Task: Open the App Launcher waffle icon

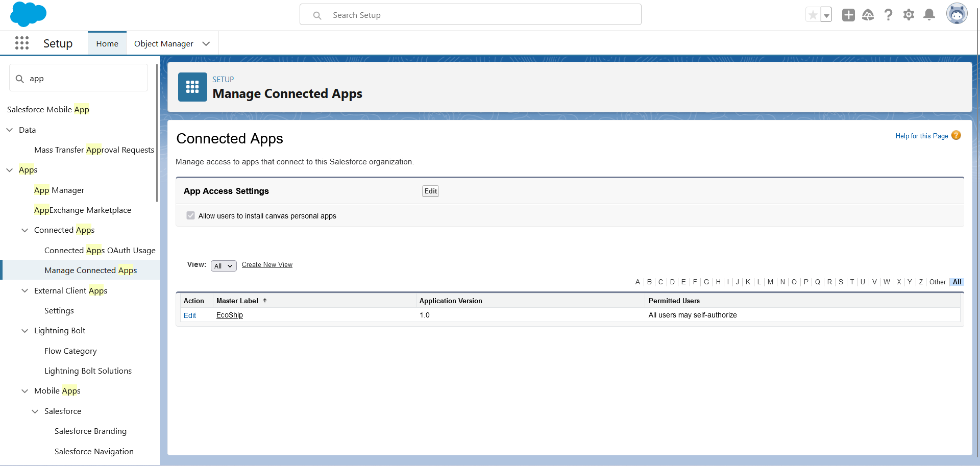Action: 22,43
